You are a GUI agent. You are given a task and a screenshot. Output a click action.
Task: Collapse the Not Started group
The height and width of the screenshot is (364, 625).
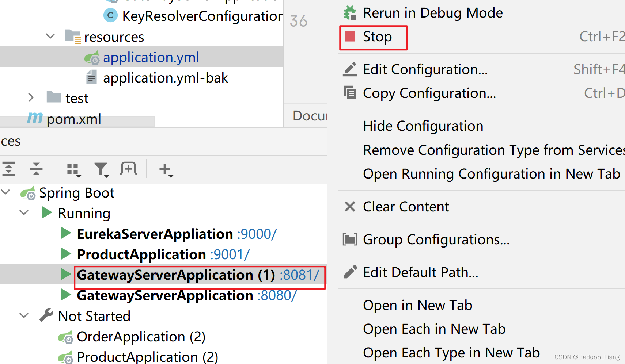tap(24, 315)
